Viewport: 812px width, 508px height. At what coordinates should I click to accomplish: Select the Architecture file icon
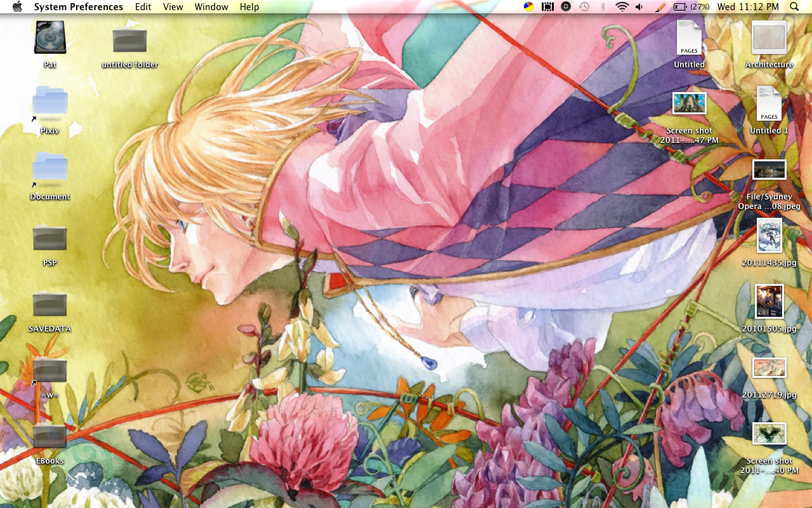769,37
